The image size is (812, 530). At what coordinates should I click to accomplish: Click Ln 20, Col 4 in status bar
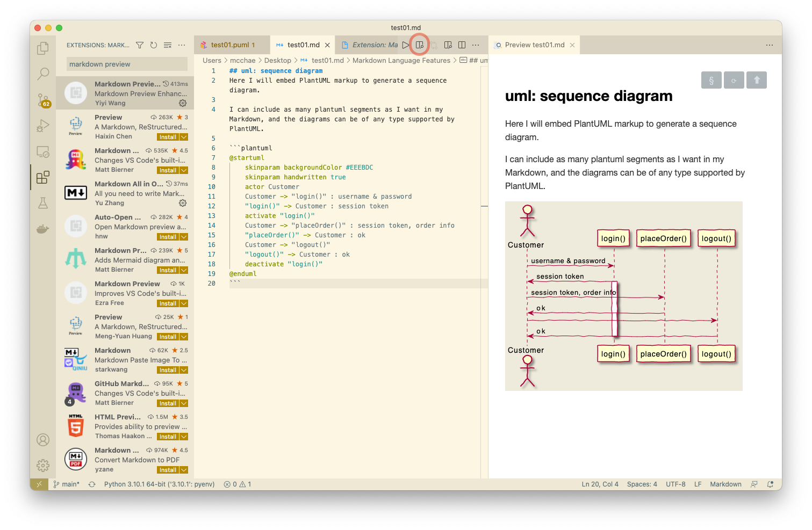[600, 484]
